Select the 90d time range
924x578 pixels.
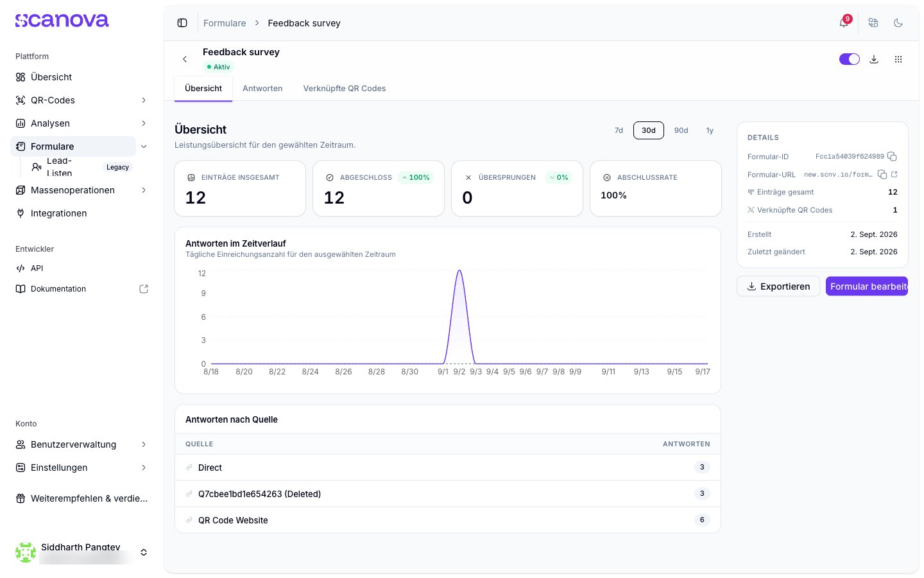(x=681, y=130)
